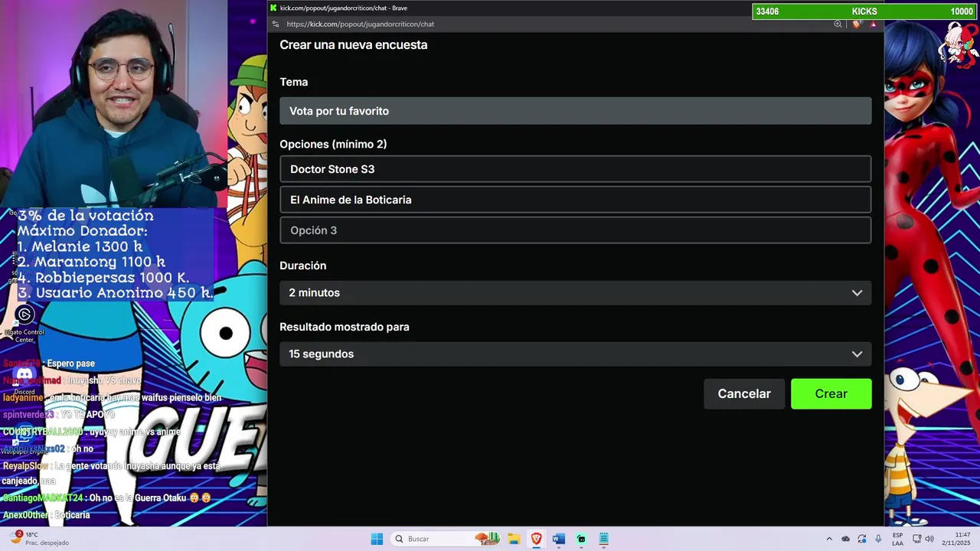The height and width of the screenshot is (551, 980).
Task: Click donor line 'Marantong 1100 k'
Action: (90, 262)
